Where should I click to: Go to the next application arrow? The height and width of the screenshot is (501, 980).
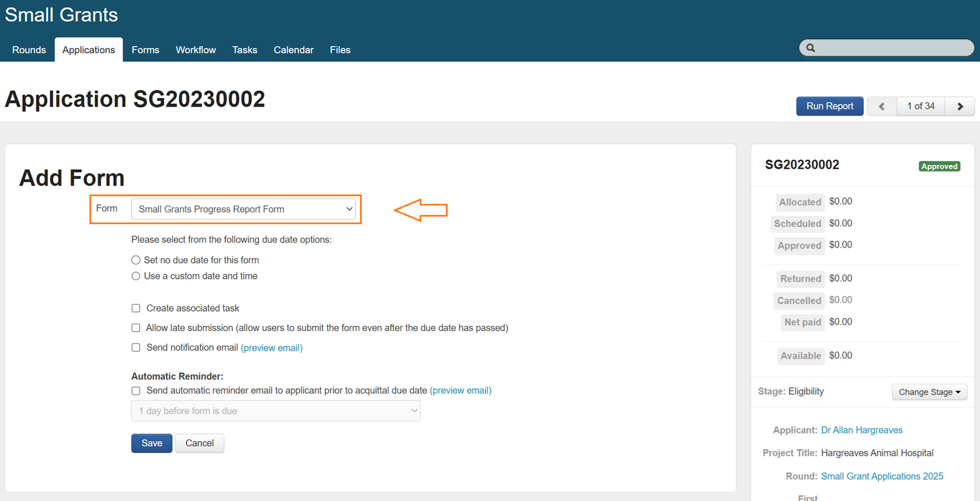(x=960, y=106)
